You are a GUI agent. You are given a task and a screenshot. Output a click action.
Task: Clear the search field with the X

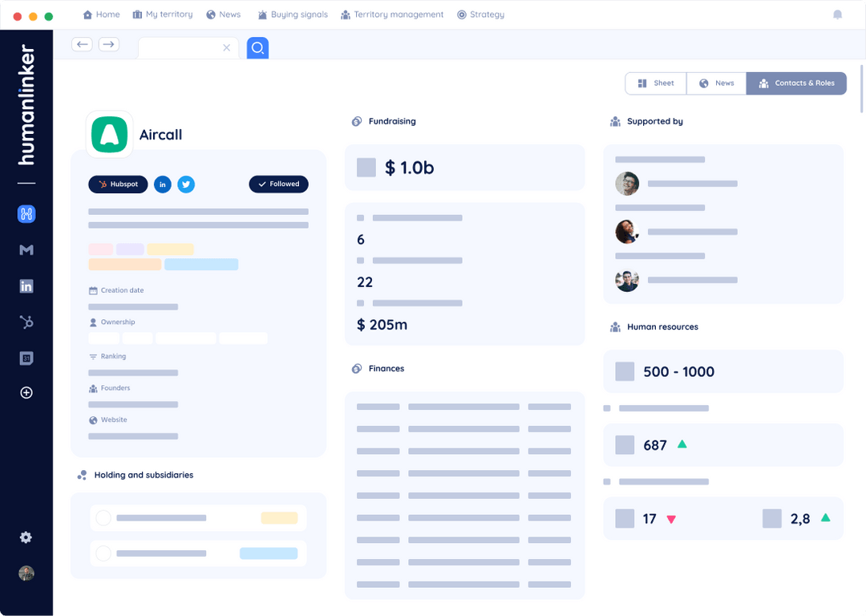point(226,47)
